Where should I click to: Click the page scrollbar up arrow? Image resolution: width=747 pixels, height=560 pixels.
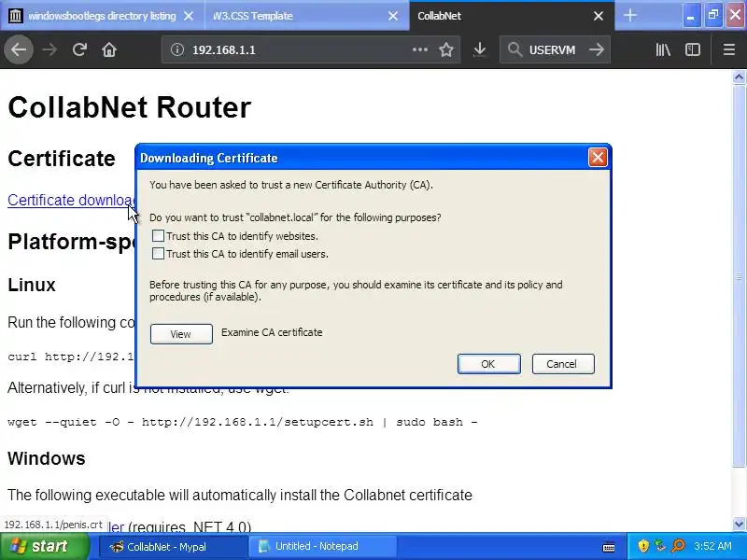[x=739, y=77]
